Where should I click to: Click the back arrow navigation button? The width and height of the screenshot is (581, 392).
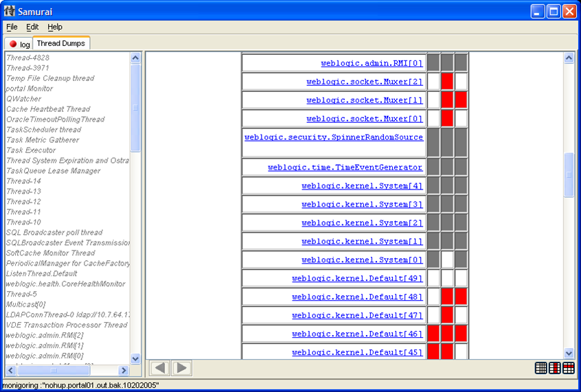tap(160, 368)
